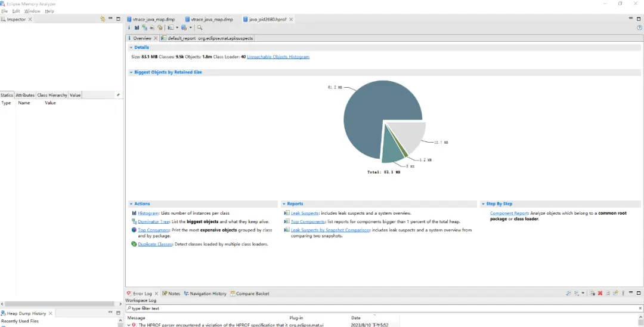Delete the error log with red X

(x=600, y=294)
